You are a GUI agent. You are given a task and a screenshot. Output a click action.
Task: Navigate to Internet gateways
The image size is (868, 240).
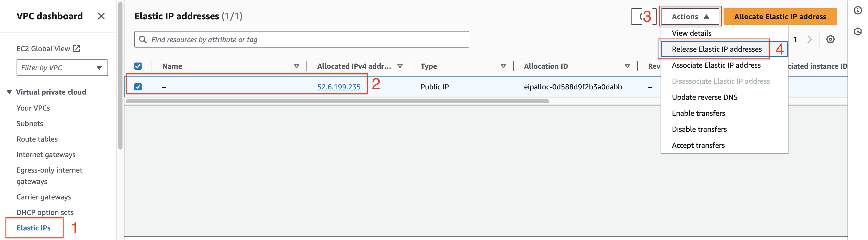tap(46, 154)
